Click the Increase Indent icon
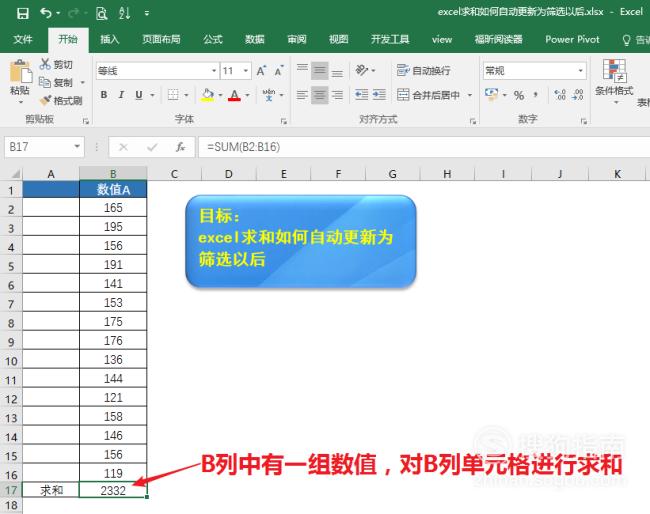Viewport: 650px width, 514px height. coord(379,95)
